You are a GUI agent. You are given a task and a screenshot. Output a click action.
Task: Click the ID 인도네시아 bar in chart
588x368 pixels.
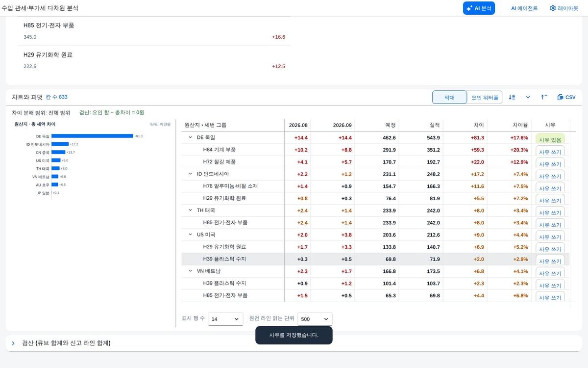pyautogui.click(x=60, y=144)
